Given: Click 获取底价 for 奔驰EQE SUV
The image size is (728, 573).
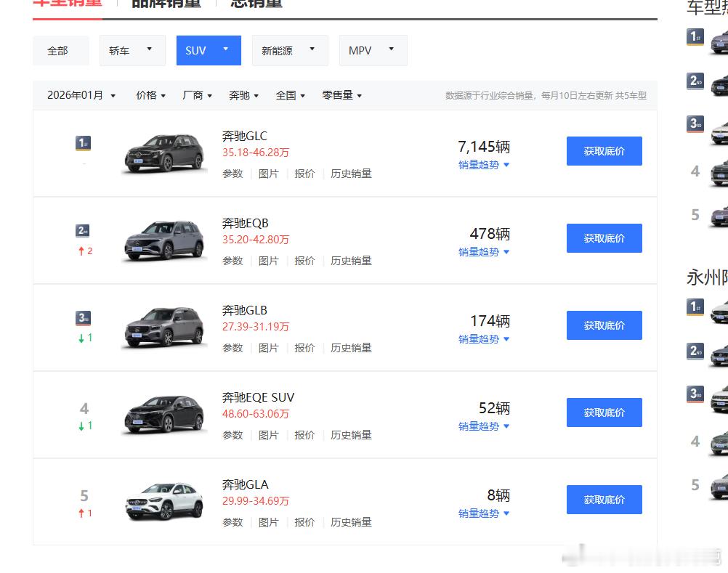Looking at the screenshot, I should (604, 413).
